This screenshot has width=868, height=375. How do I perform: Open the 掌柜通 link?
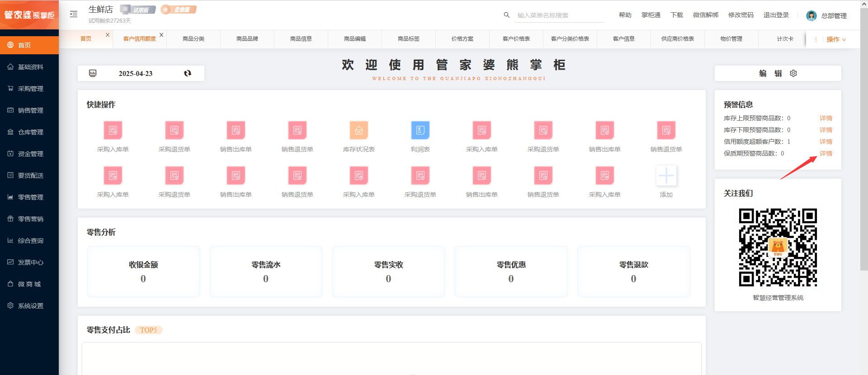(651, 15)
